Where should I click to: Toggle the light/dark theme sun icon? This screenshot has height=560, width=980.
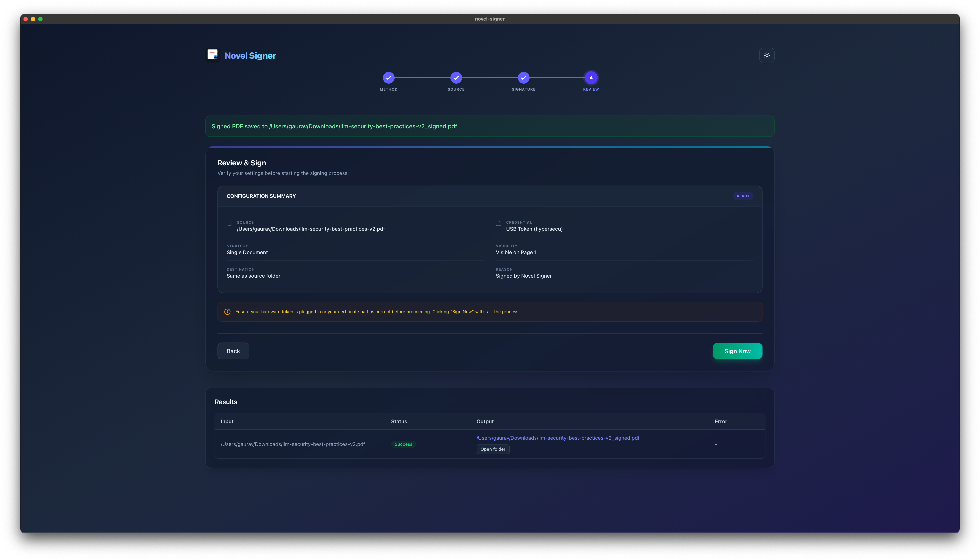[767, 55]
